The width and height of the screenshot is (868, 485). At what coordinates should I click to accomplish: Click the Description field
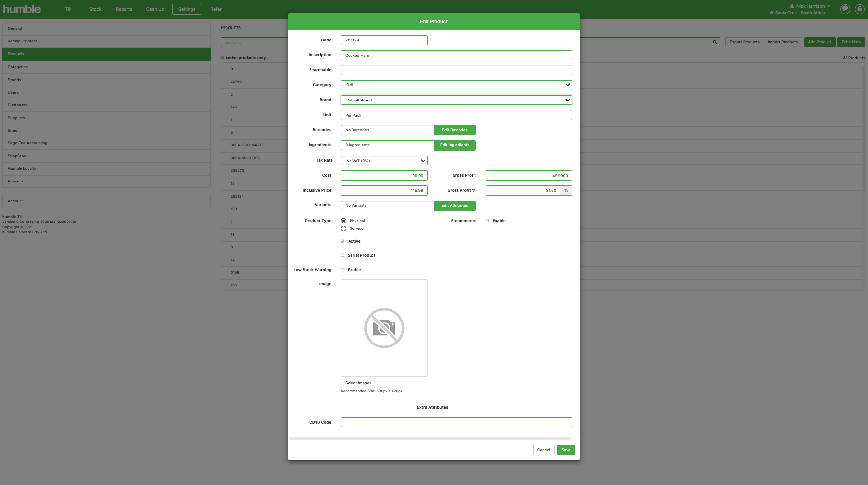tap(456, 55)
